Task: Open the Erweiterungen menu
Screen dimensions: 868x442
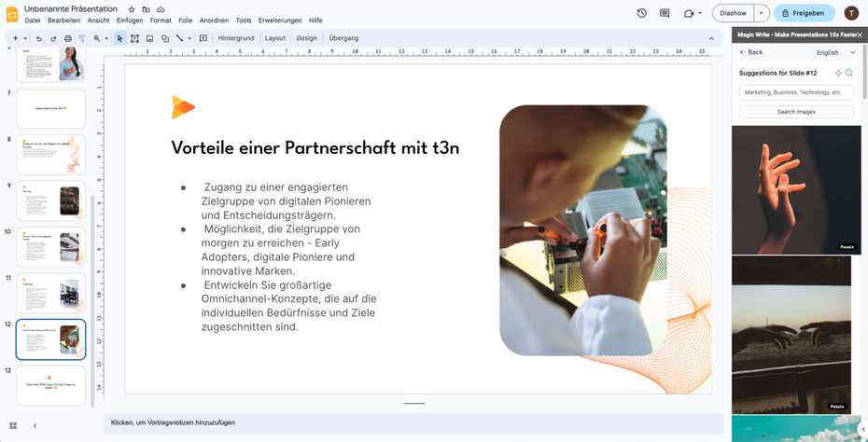Action: (x=280, y=21)
